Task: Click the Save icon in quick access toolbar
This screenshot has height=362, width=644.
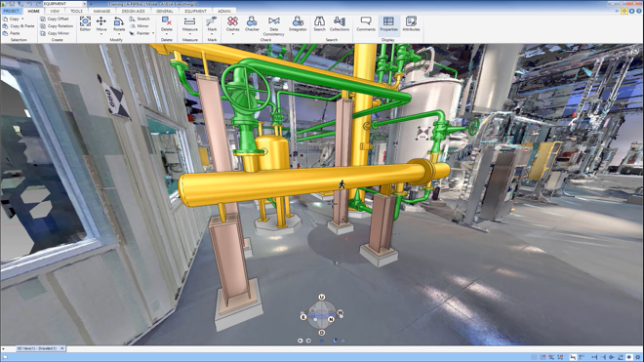Action: coord(12,4)
